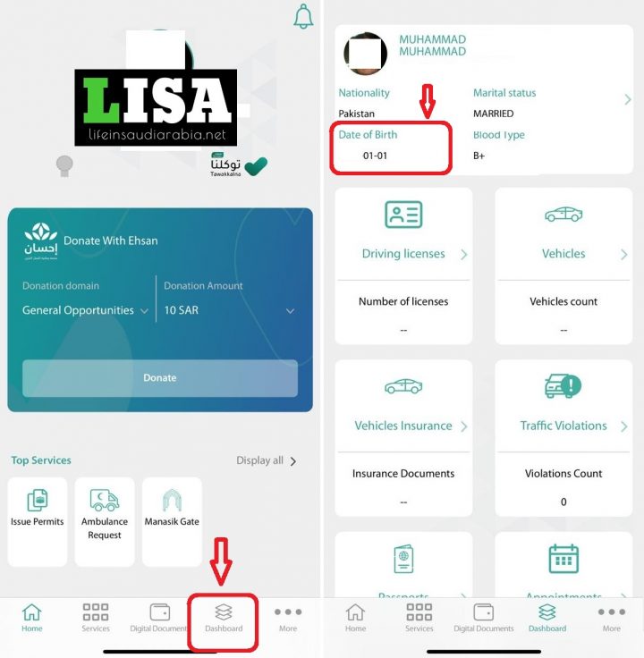Open Digital Documents tab on right screen
This screenshot has width=644, height=658.
484,618
